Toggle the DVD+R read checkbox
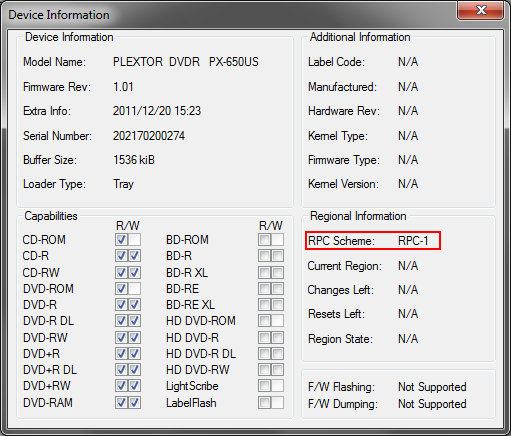This screenshot has height=436, width=511. click(x=121, y=353)
